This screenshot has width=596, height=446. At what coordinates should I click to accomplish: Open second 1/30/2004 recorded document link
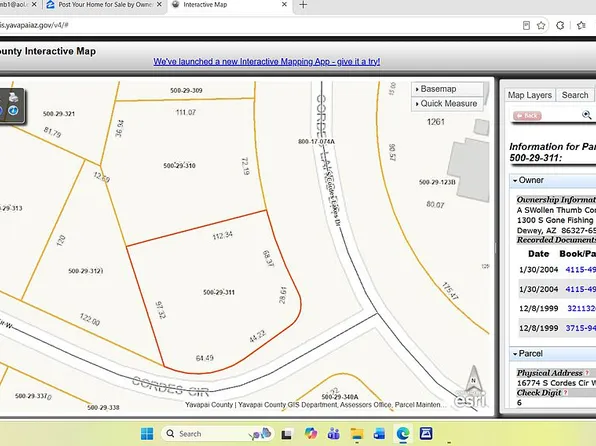pyautogui.click(x=580, y=289)
